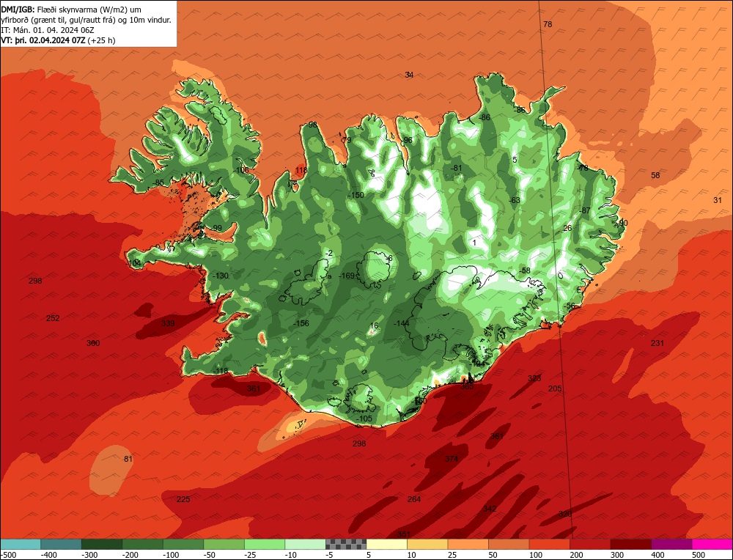Screen dimensions: 733x560
Task: Click the legend swatch between -400 and -300
Action: click(62, 544)
